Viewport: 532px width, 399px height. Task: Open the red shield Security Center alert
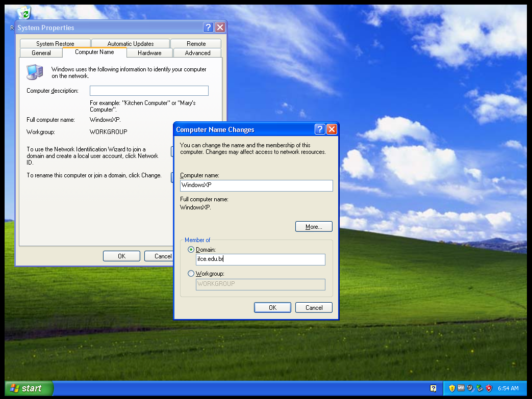[x=489, y=388]
